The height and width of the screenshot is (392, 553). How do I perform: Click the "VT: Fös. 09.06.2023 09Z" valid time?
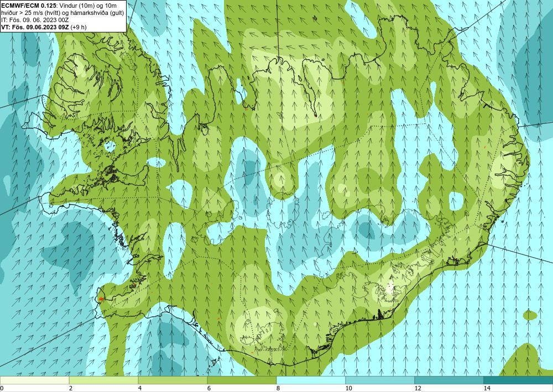(35, 27)
